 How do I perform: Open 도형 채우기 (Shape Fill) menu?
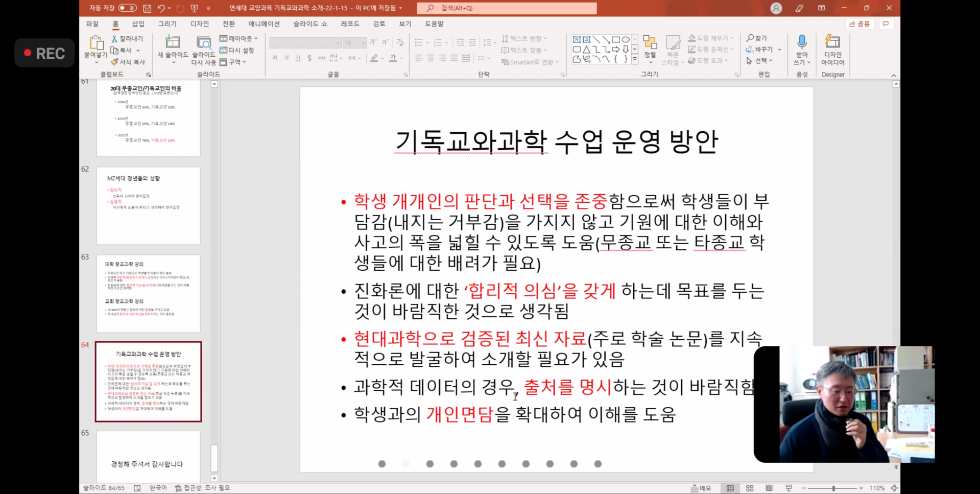click(x=711, y=38)
